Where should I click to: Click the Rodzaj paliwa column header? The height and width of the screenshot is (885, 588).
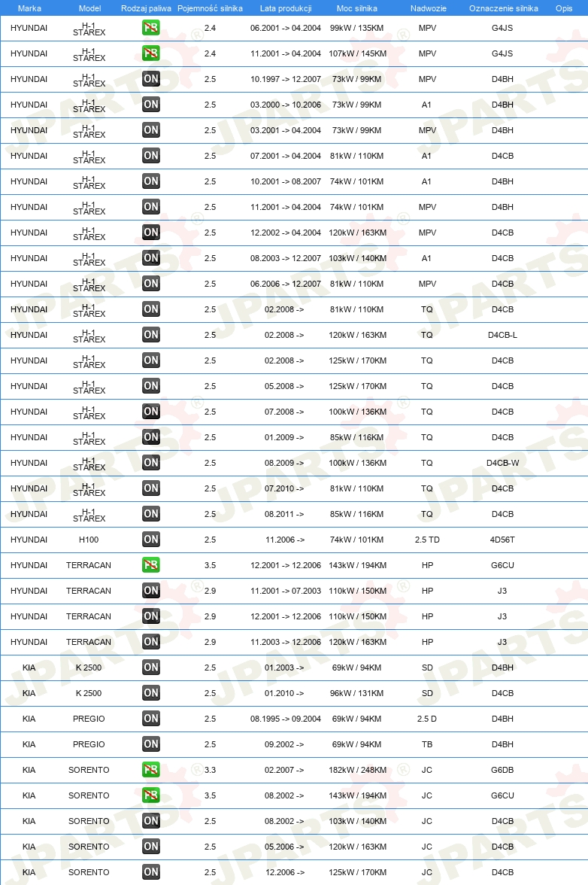[146, 8]
